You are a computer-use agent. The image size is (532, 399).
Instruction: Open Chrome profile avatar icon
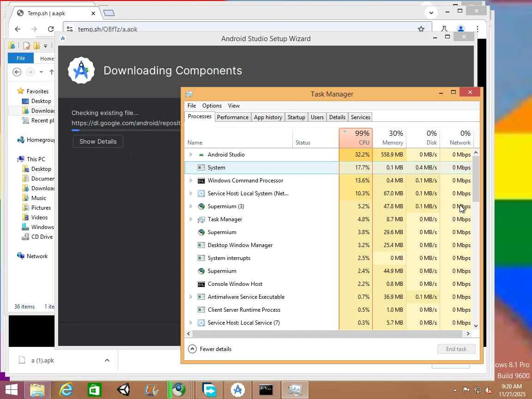coord(461,29)
